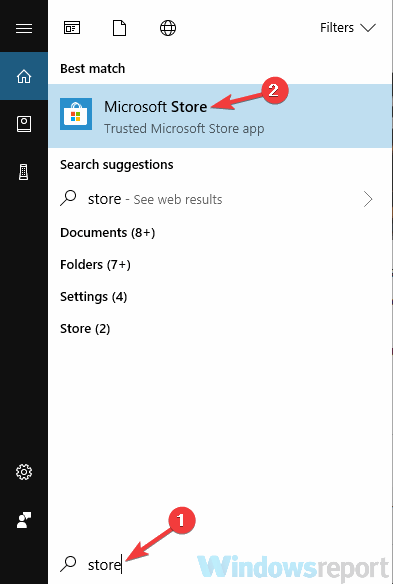Filter results by Web globe icon
Image resolution: width=393 pixels, height=584 pixels.
pos(168,28)
